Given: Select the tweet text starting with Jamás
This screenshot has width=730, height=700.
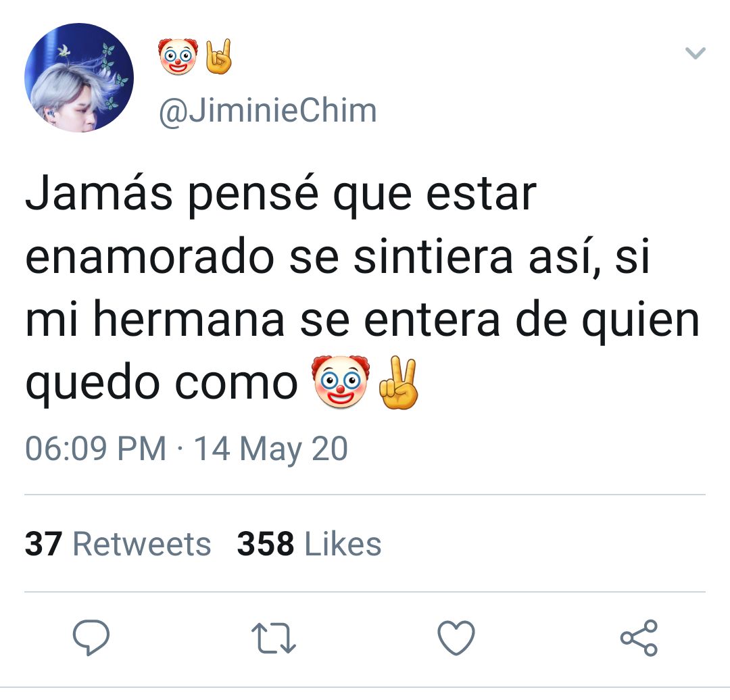Looking at the screenshot, I should point(362,289).
